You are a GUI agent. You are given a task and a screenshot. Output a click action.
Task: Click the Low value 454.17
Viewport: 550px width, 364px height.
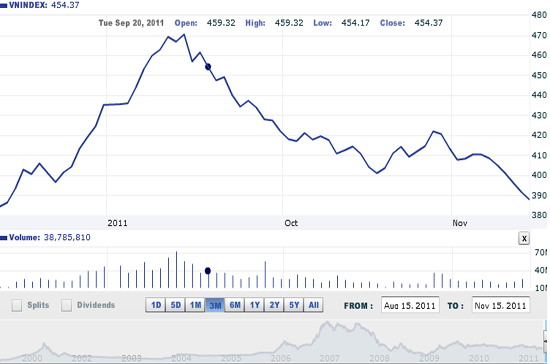point(355,23)
